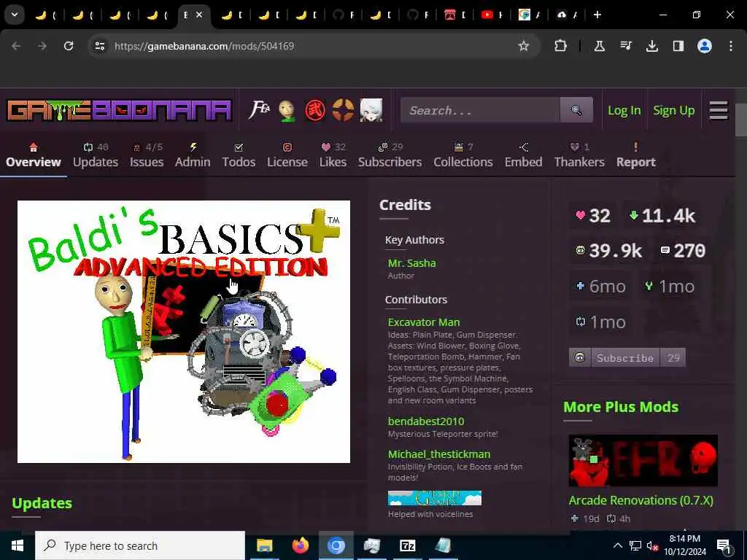Click the gamebanana.com URL in address bar
Screen dimensions: 747x560
pyautogui.click(x=204, y=46)
